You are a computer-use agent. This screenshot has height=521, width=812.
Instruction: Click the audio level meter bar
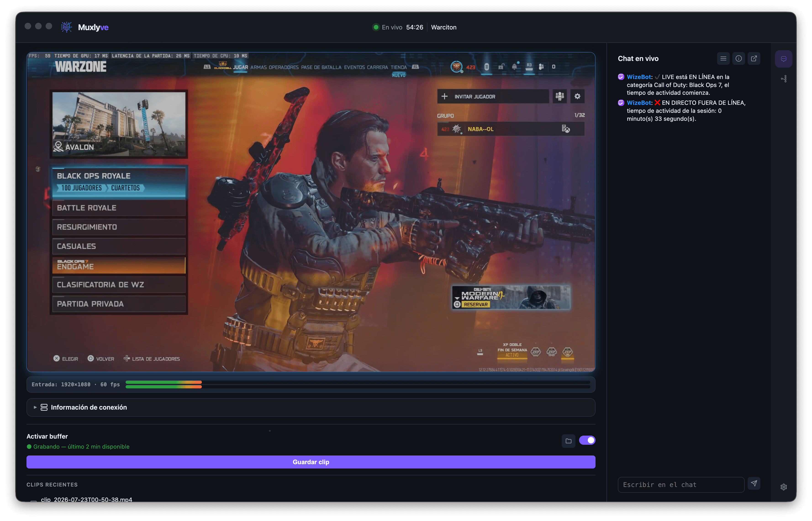coord(358,384)
